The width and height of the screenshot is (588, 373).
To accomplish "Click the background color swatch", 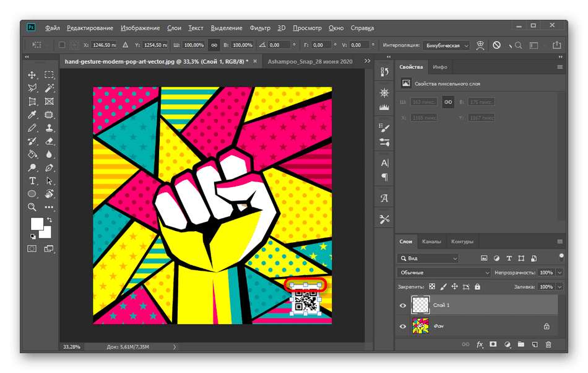I will click(46, 234).
